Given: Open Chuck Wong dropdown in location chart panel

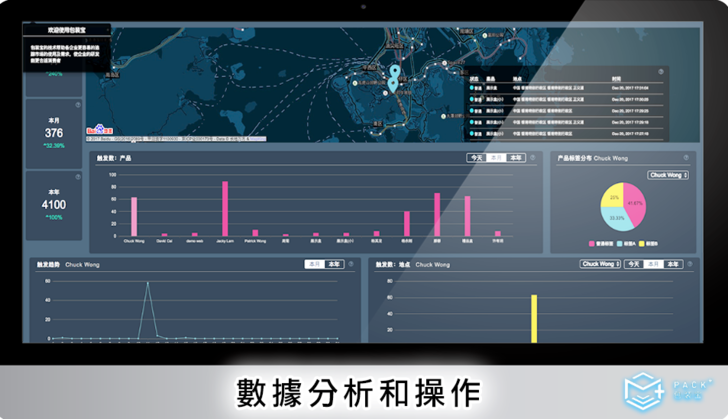Looking at the screenshot, I should coord(600,264).
